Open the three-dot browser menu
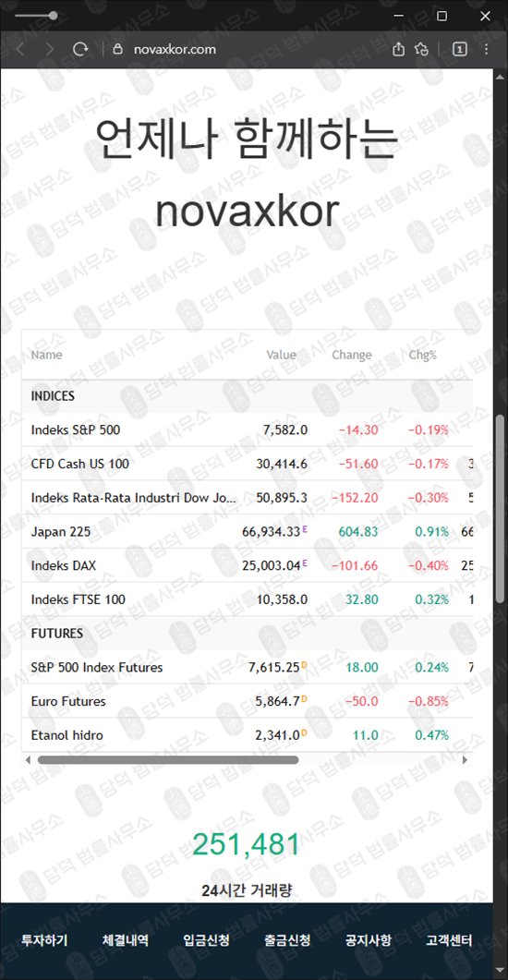508x980 pixels. coord(486,49)
